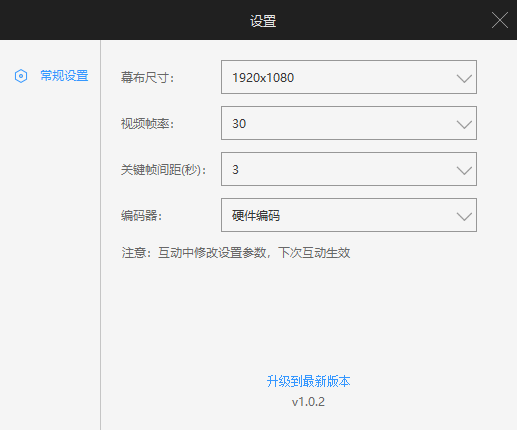Viewport: 517px width, 430px height.
Task: Click the 设置 title in the header bar
Action: pos(263,21)
